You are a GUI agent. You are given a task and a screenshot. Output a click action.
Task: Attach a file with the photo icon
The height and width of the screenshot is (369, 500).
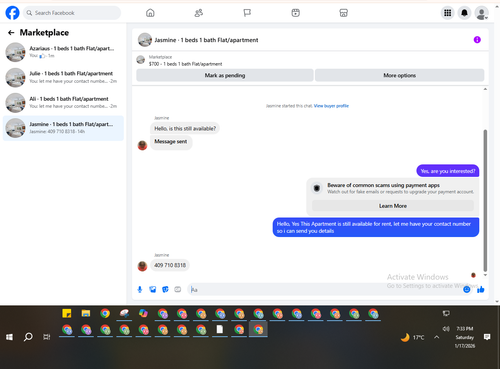coord(152,289)
